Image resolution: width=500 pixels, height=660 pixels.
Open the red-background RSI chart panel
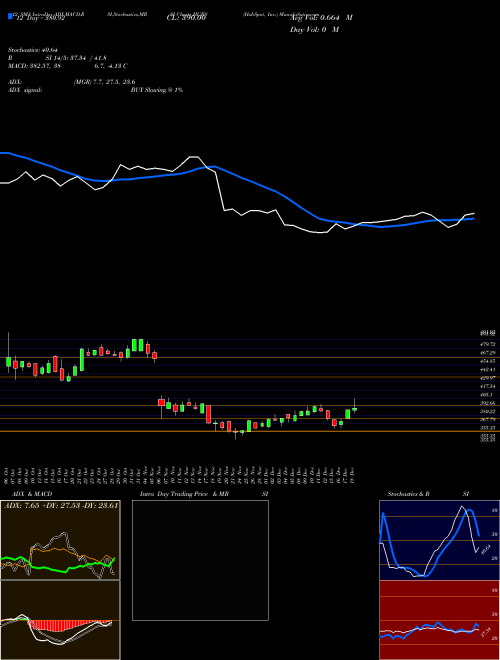439,620
